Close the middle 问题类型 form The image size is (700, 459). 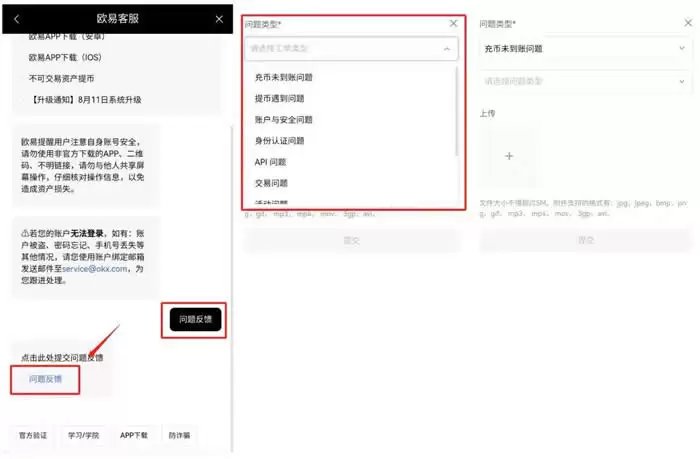click(x=454, y=23)
